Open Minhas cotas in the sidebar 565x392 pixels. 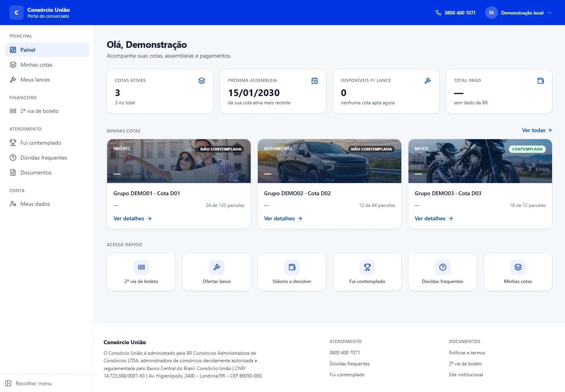click(47, 65)
